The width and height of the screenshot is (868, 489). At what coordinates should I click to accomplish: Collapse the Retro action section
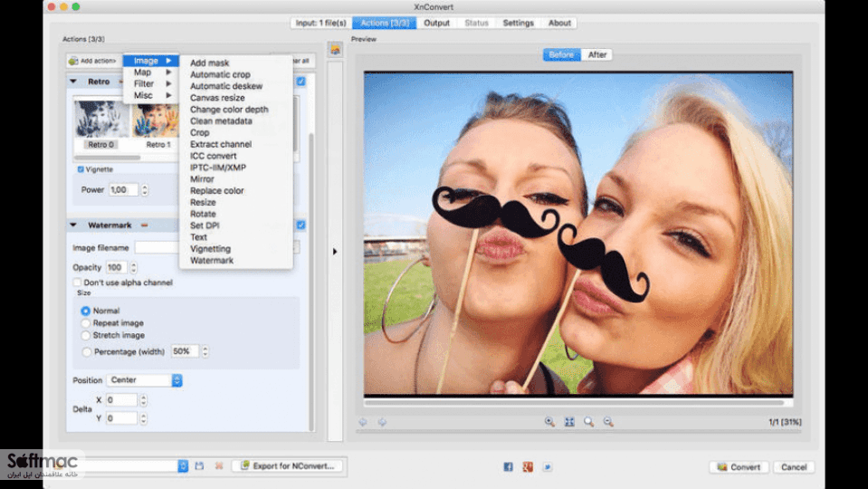(x=73, y=81)
